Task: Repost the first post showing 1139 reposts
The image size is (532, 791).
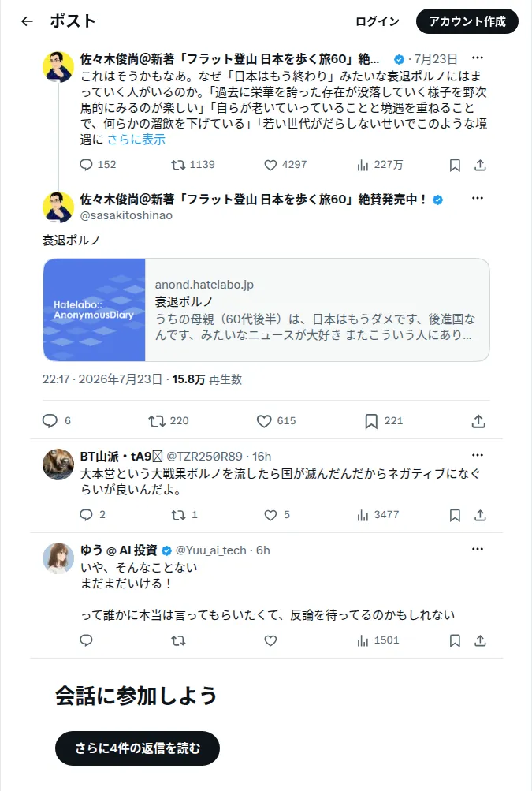Action: click(x=193, y=165)
